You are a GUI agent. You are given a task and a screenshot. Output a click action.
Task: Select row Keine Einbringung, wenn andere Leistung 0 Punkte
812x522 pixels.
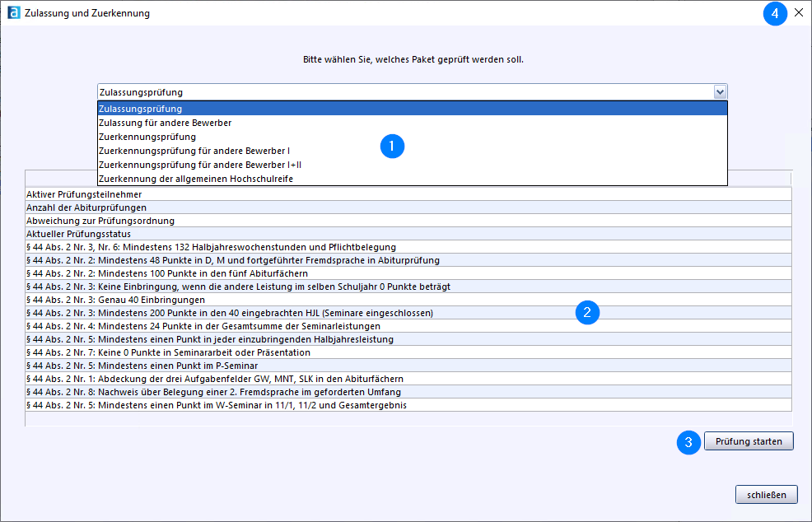408,287
